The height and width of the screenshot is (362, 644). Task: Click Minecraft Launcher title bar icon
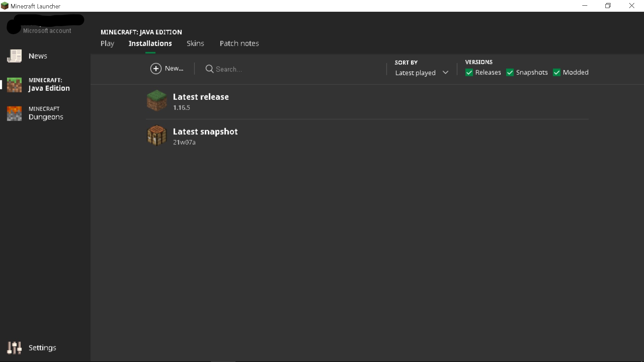[x=5, y=6]
